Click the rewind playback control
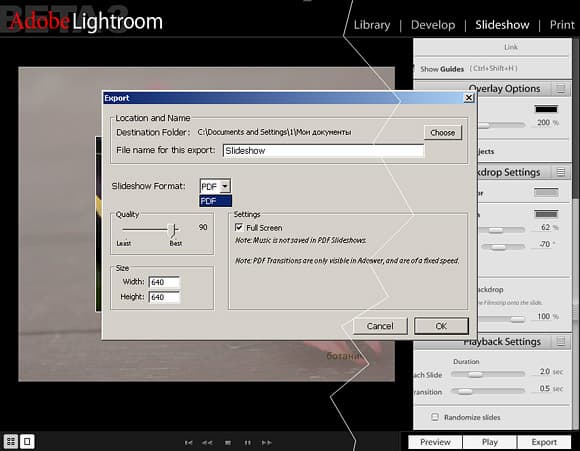 207,442
